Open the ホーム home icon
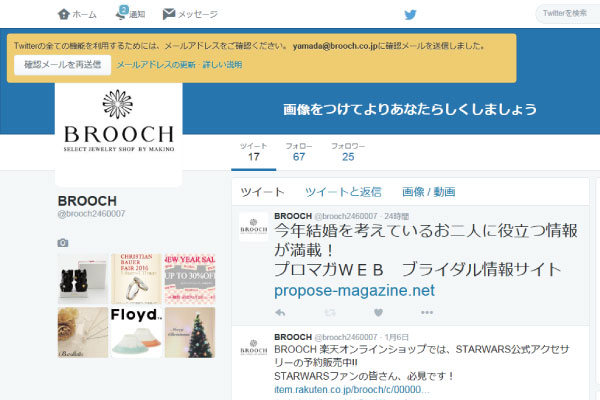600x400 pixels. 64,15
